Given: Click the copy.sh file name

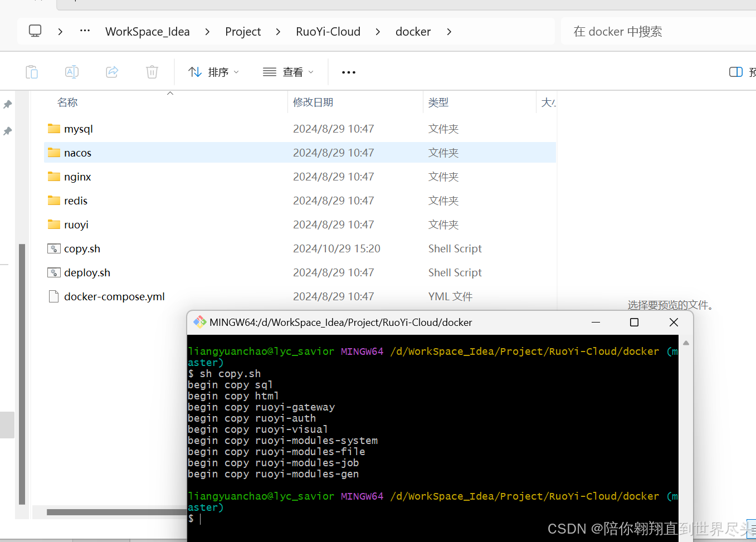Looking at the screenshot, I should click(82, 249).
